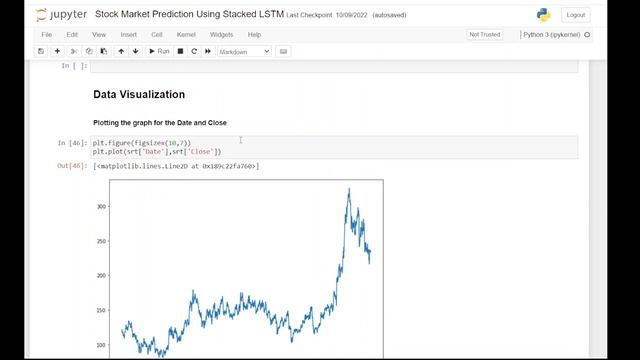The image size is (640, 360).
Task: Move selected cell up arrow
Action: coord(121,51)
